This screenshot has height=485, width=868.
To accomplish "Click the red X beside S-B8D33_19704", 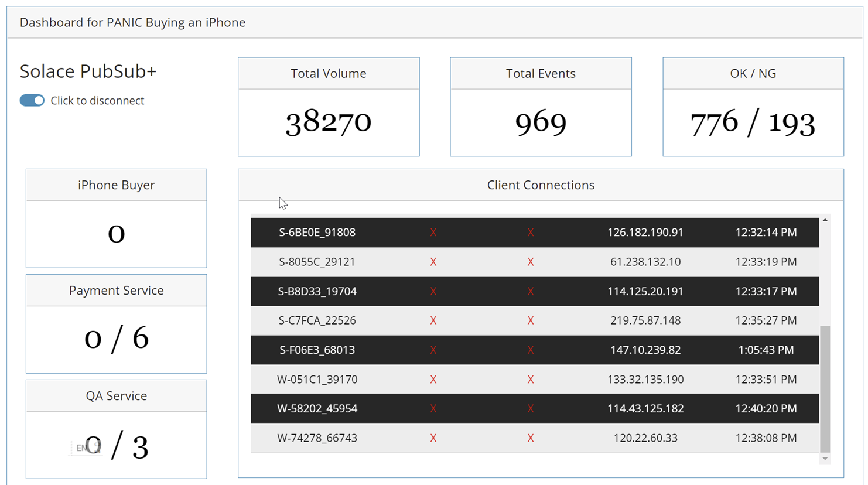I will tap(433, 291).
